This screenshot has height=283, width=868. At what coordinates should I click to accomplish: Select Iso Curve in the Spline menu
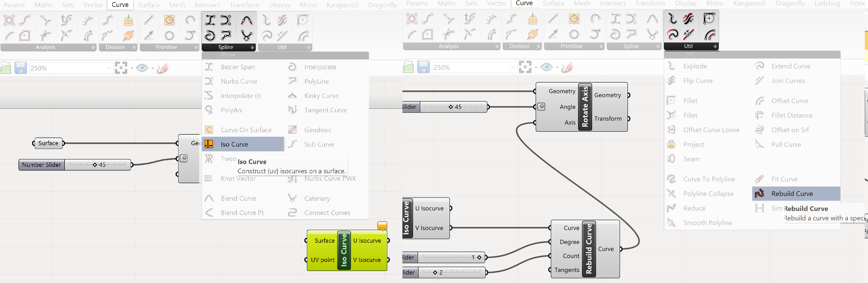pyautogui.click(x=234, y=144)
